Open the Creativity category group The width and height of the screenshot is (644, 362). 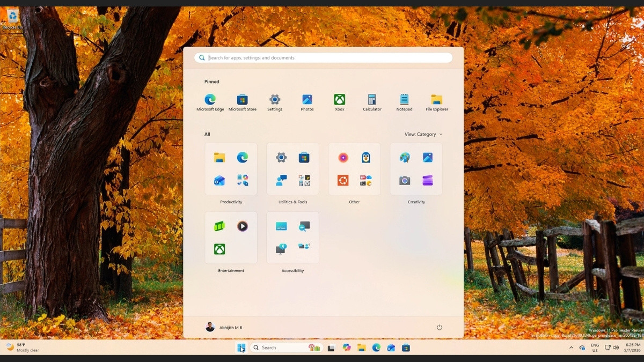pos(416,169)
